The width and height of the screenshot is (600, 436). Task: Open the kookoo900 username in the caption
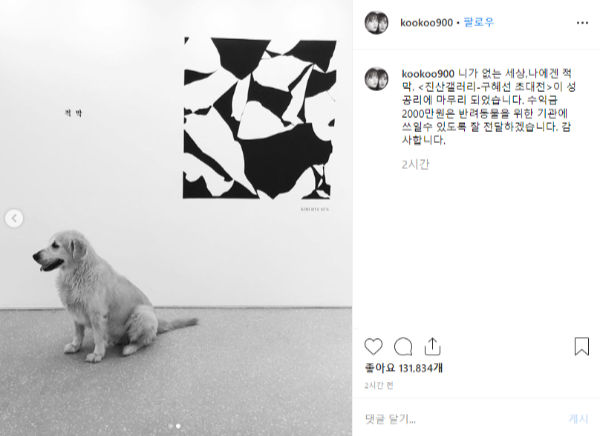pyautogui.click(x=428, y=73)
